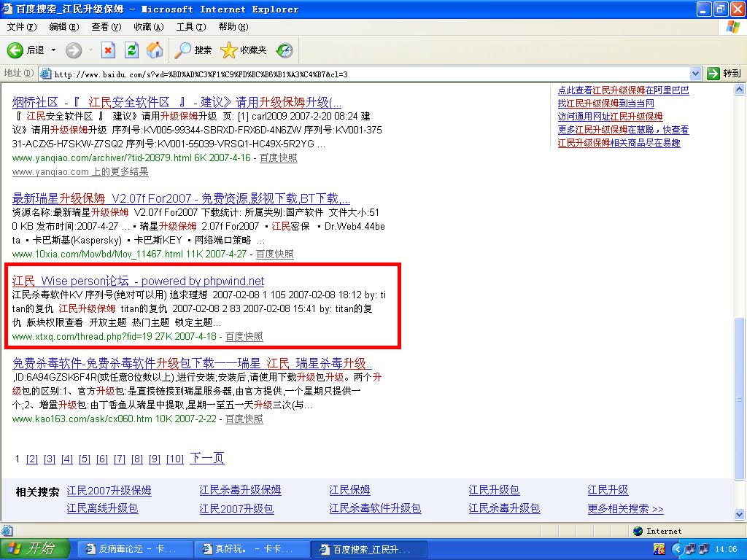The width and height of the screenshot is (747, 560).
Task: Open 百度快照 for the yanqiao.com result
Action: click(x=278, y=157)
